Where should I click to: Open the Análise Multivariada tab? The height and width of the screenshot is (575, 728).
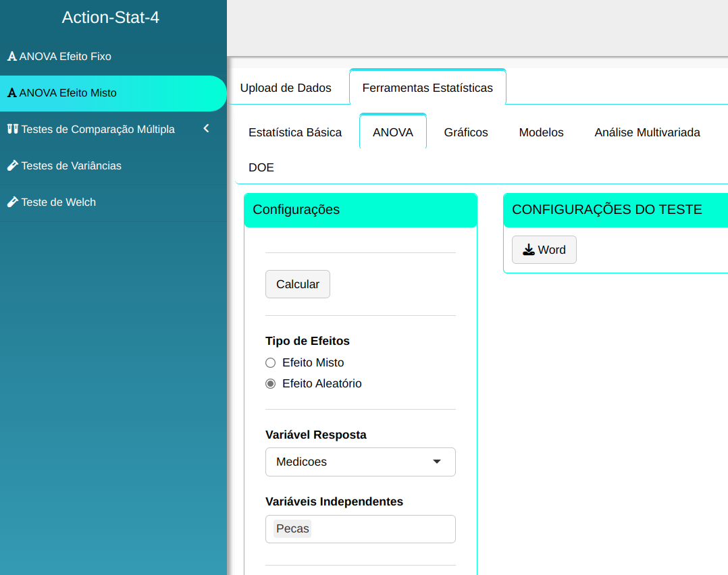point(647,133)
